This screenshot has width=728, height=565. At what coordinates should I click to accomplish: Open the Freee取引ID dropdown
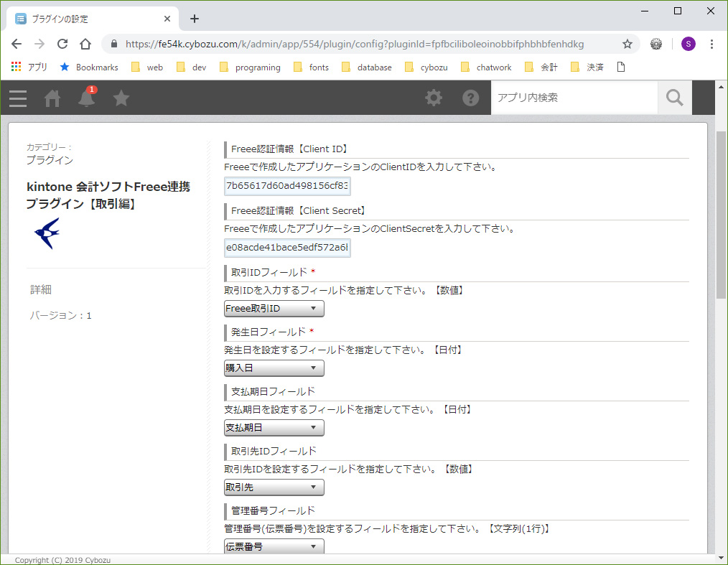tap(274, 308)
